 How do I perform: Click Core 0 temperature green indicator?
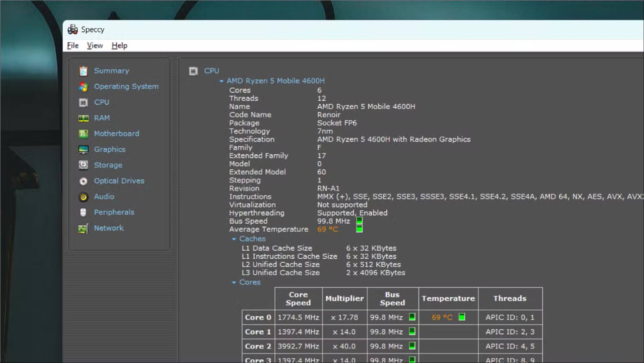click(x=462, y=317)
